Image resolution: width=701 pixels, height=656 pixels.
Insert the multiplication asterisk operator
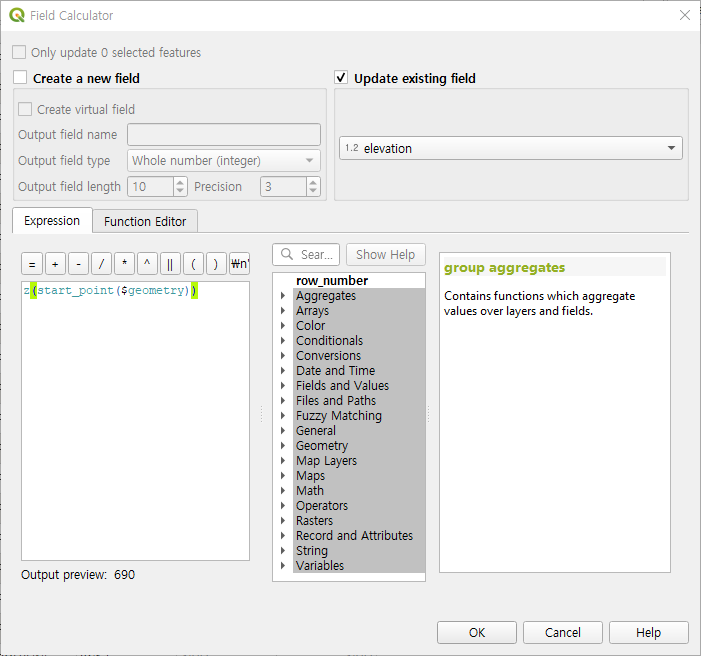tap(125, 264)
